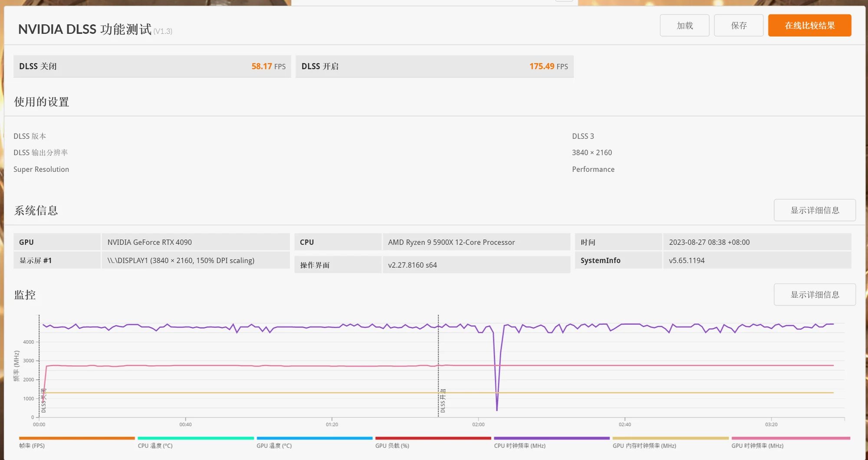Screen dimensions: 868x460
Task: Click the 4000 MHz axis tick label
Action: pos(29,342)
